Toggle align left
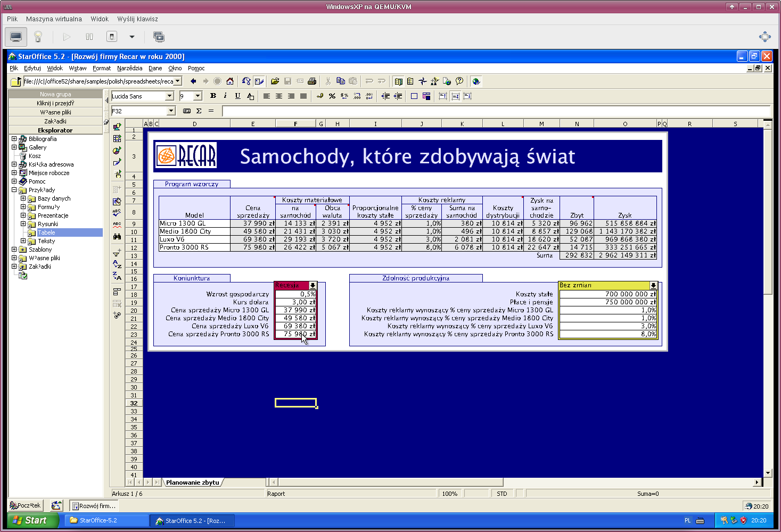Image resolution: width=781 pixels, height=532 pixels. [267, 96]
